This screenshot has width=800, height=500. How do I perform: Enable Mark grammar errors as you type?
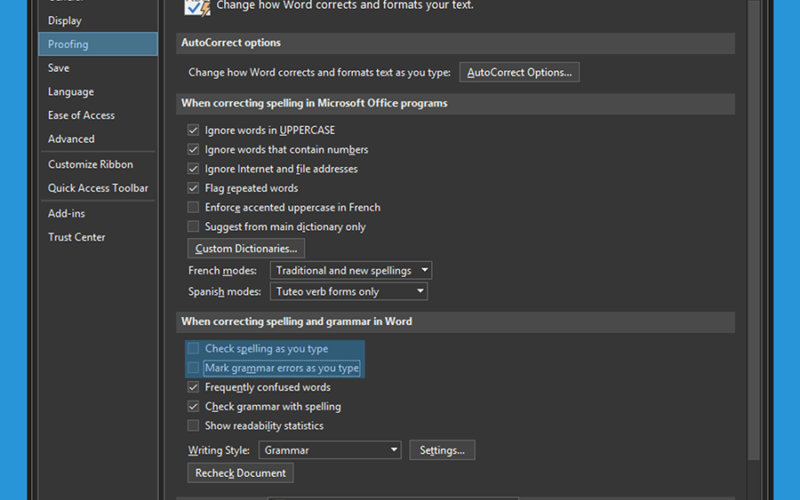(x=193, y=368)
